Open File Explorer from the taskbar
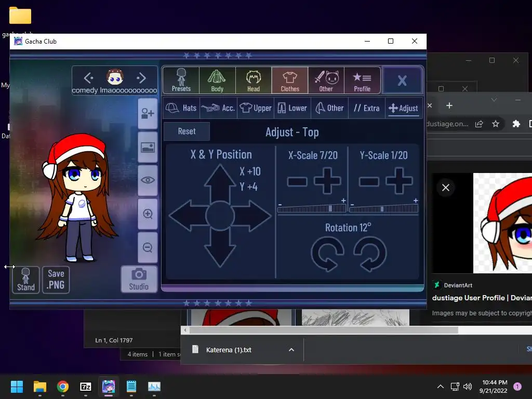Viewport: 532px width, 399px height. [x=39, y=387]
